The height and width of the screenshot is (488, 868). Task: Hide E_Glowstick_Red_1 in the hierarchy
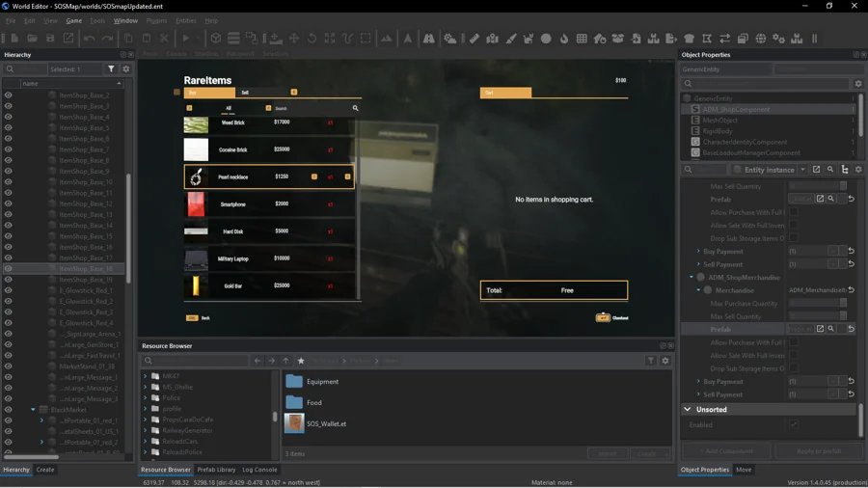tap(9, 290)
